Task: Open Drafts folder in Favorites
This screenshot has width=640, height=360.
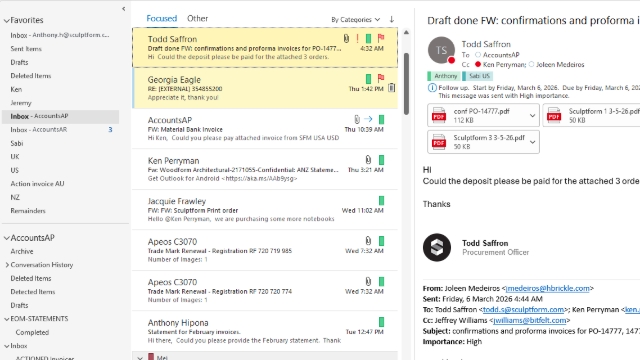Action: [x=19, y=62]
